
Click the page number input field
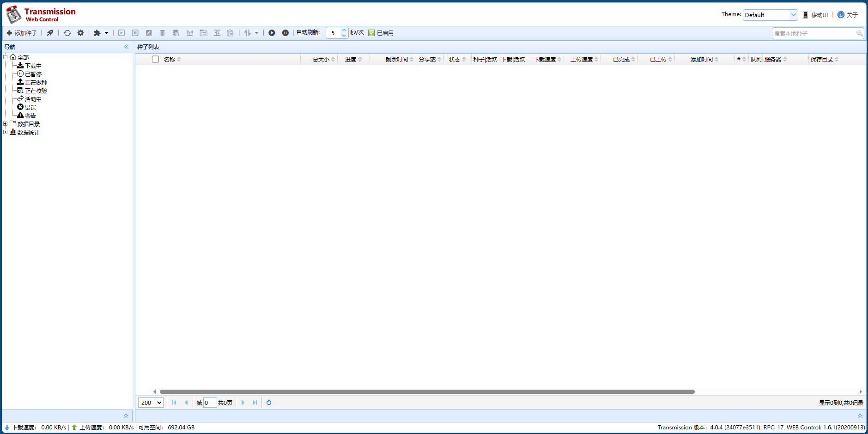pos(210,403)
